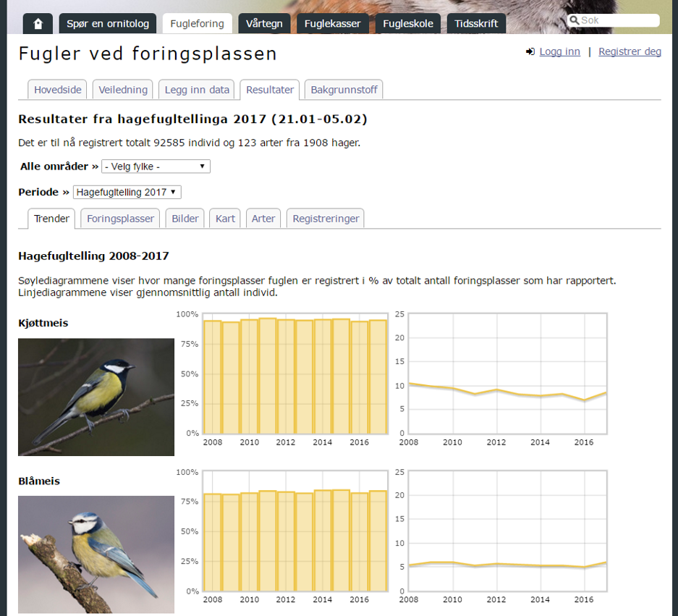Switch to the Bakgrunnstoff tab

click(x=344, y=90)
